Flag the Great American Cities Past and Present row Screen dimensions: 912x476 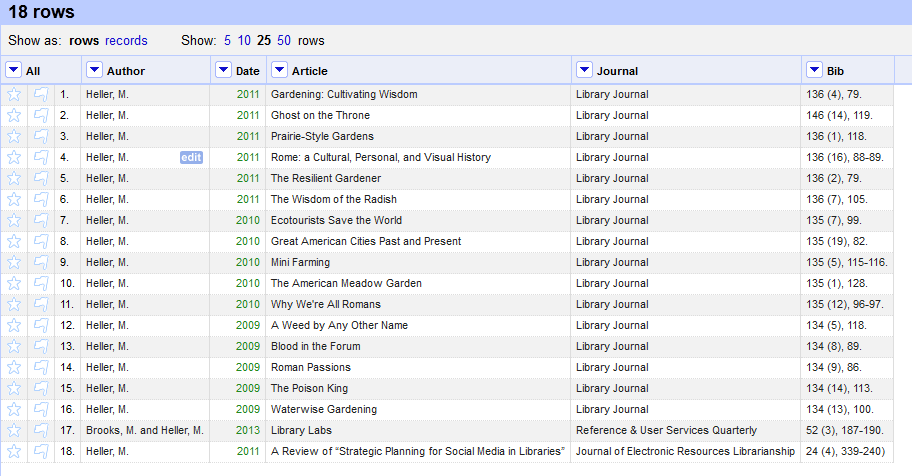(41, 241)
